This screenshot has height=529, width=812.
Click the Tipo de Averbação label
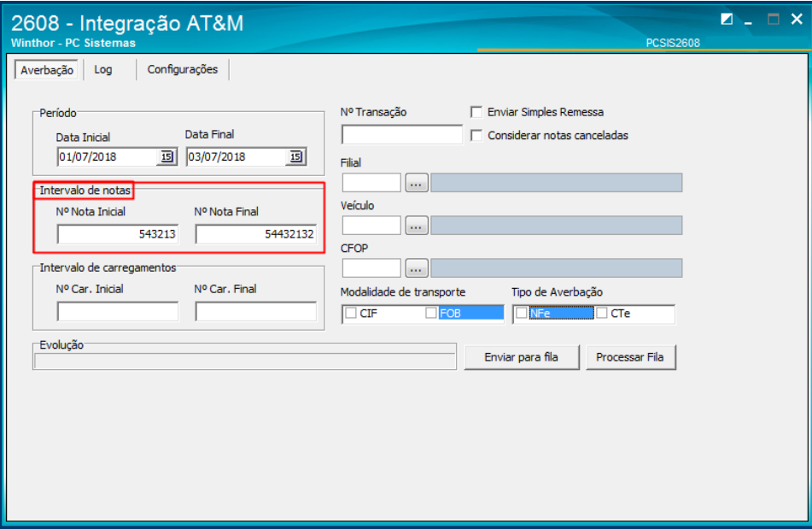pos(558,292)
